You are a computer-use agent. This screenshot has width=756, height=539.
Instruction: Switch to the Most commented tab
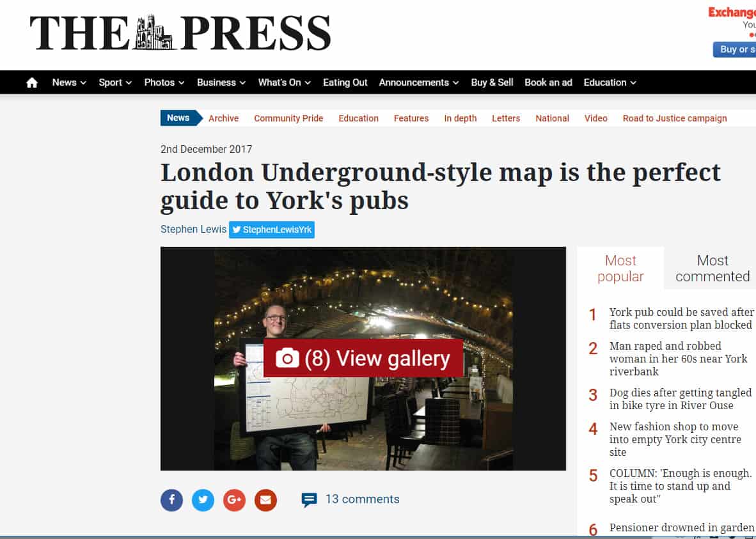point(712,269)
